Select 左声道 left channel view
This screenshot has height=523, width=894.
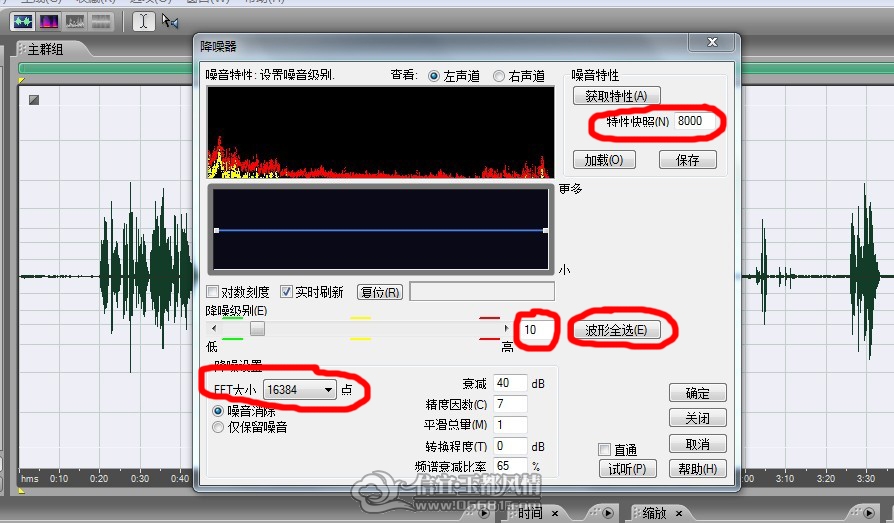pyautogui.click(x=434, y=76)
